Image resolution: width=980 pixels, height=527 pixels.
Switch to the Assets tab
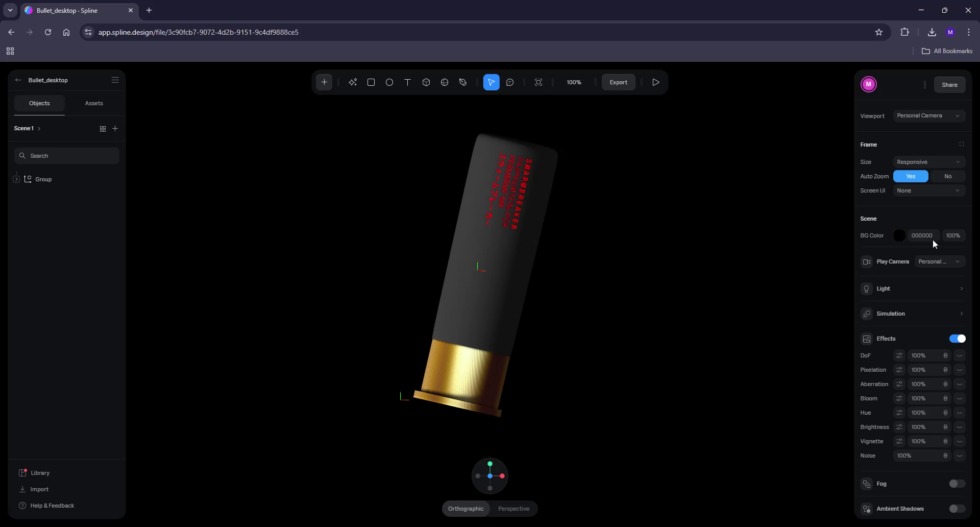coord(94,103)
